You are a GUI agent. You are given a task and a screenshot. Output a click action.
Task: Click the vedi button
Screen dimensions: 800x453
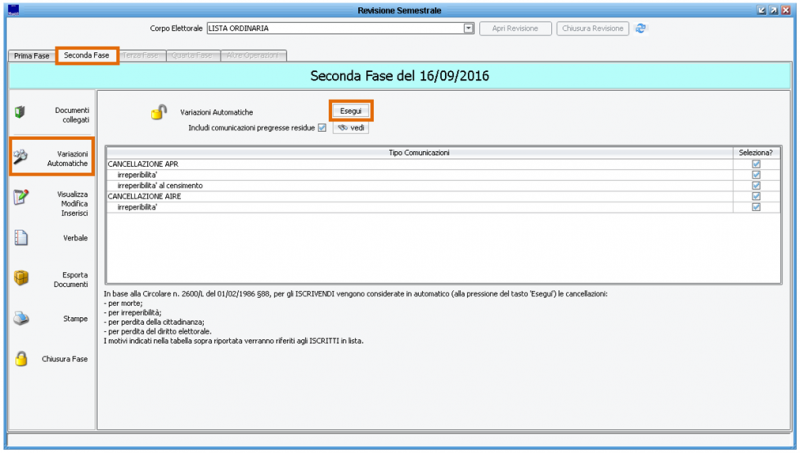(351, 128)
